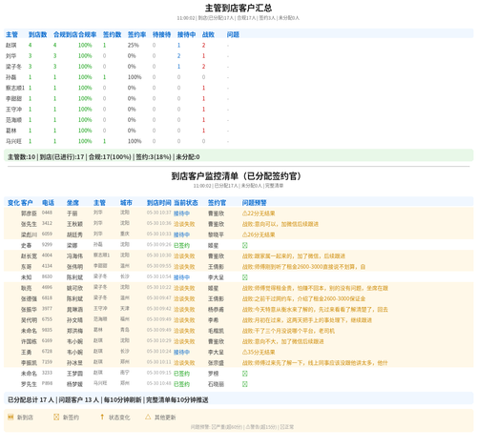This screenshot has height=448, width=477.
Task: Click the 25% 签约率 cell
Action: coord(134,45)
